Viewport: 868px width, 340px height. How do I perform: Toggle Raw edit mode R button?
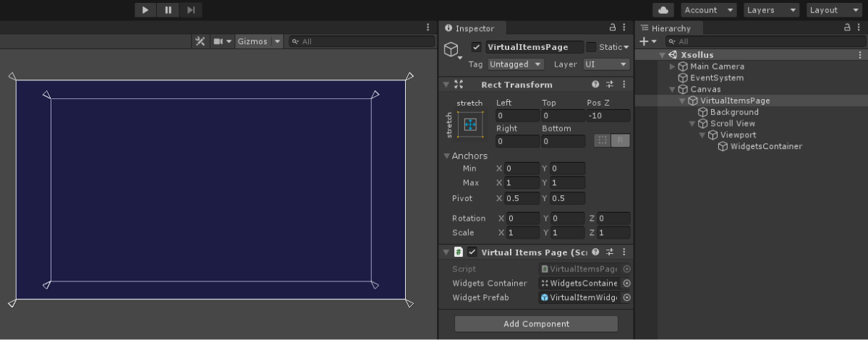click(620, 141)
